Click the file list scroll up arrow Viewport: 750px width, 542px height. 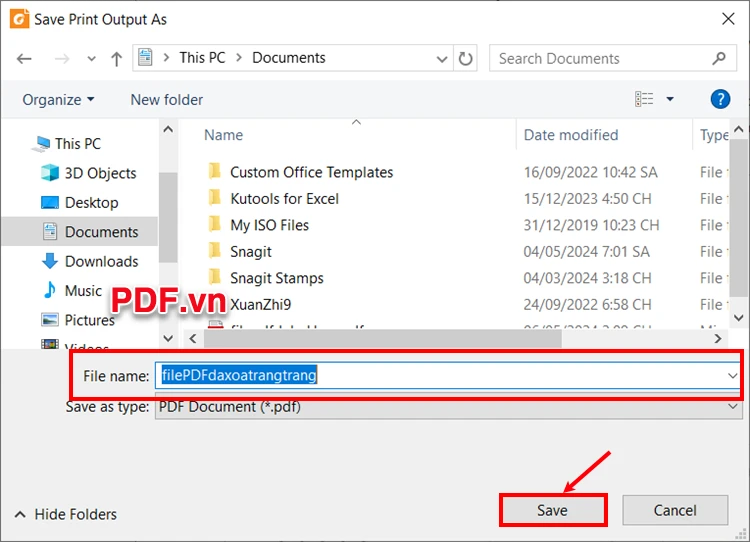point(738,130)
